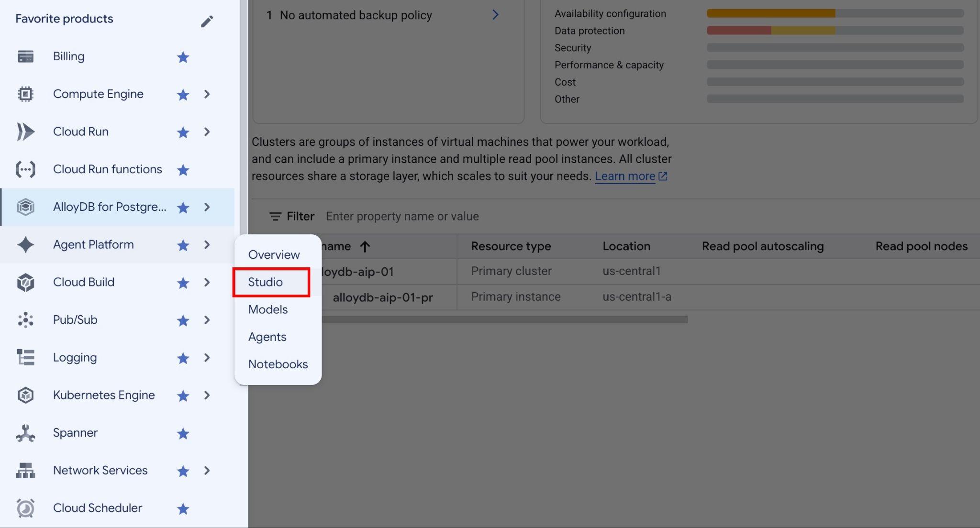Click the Kubernetes Engine icon

tap(25, 396)
